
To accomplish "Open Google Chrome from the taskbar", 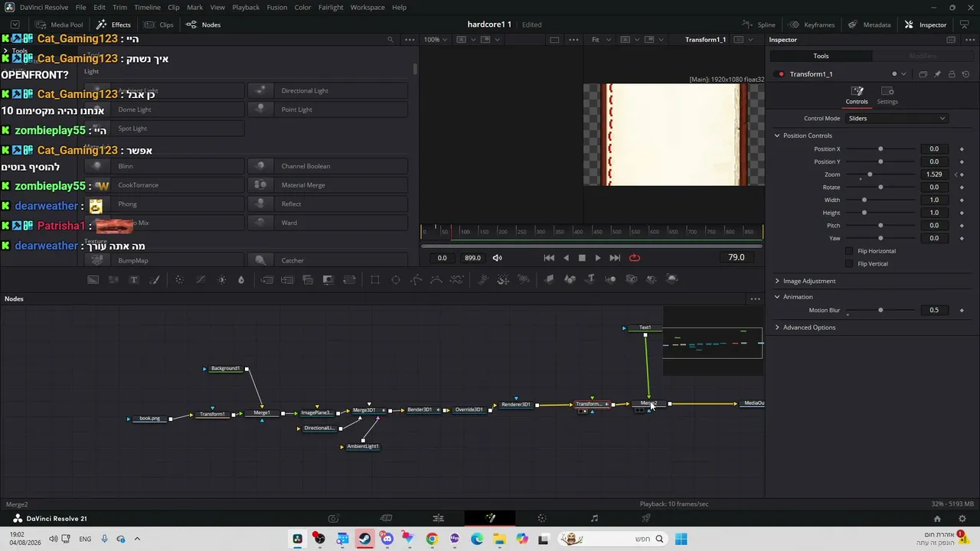I will tap(432, 539).
